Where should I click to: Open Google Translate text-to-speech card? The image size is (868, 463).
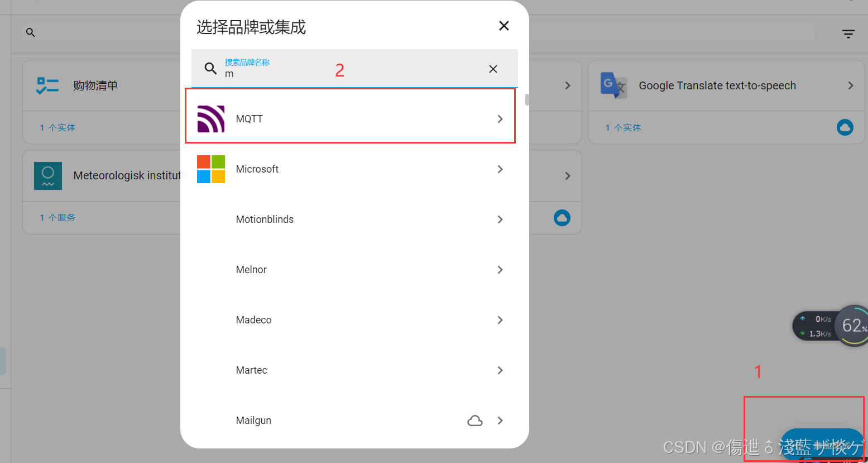[726, 85]
